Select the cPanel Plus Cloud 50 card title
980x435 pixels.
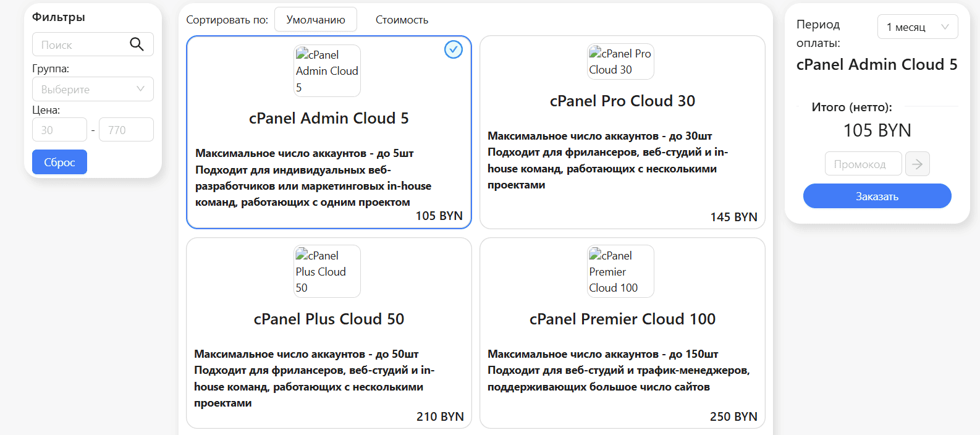(x=329, y=319)
